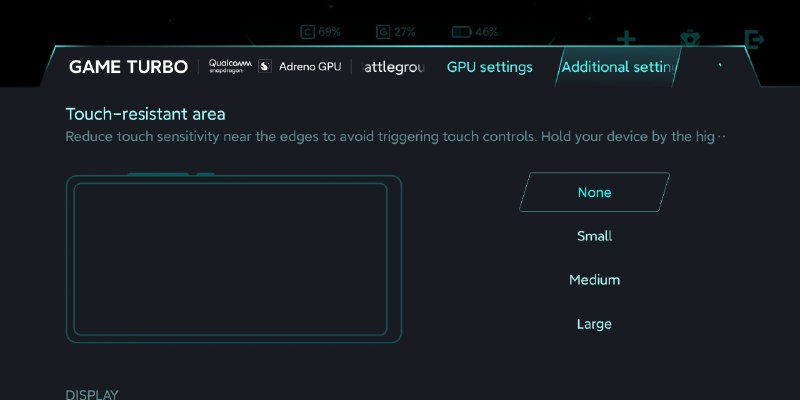Tap the battery level icon
This screenshot has width=800, height=400.
click(462, 32)
